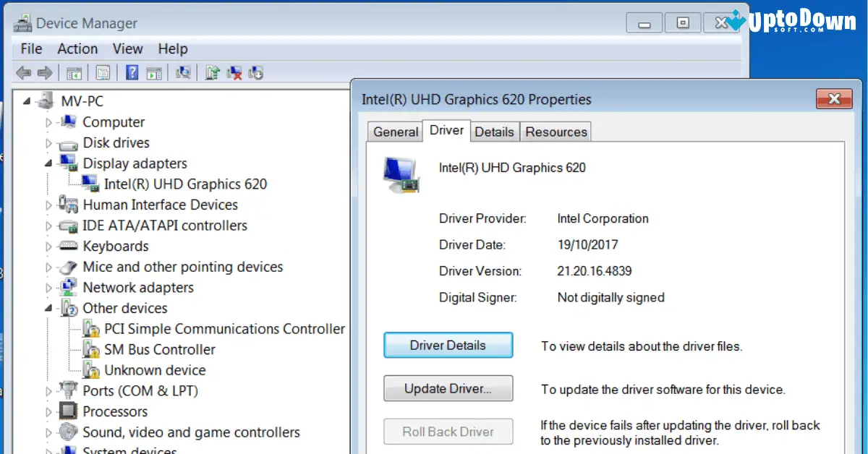Screen dimensions: 868x454
Task: Open device Properties via the toolbar icon
Action: [103, 72]
